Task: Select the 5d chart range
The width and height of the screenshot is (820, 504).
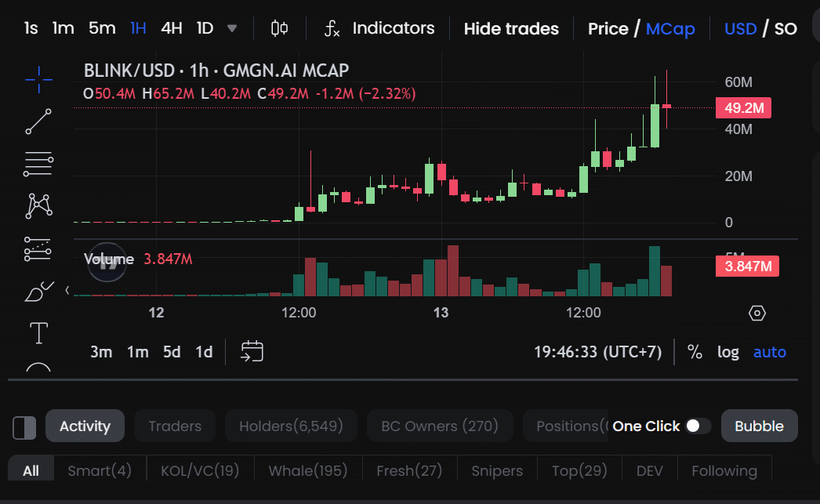Action: click(x=172, y=352)
